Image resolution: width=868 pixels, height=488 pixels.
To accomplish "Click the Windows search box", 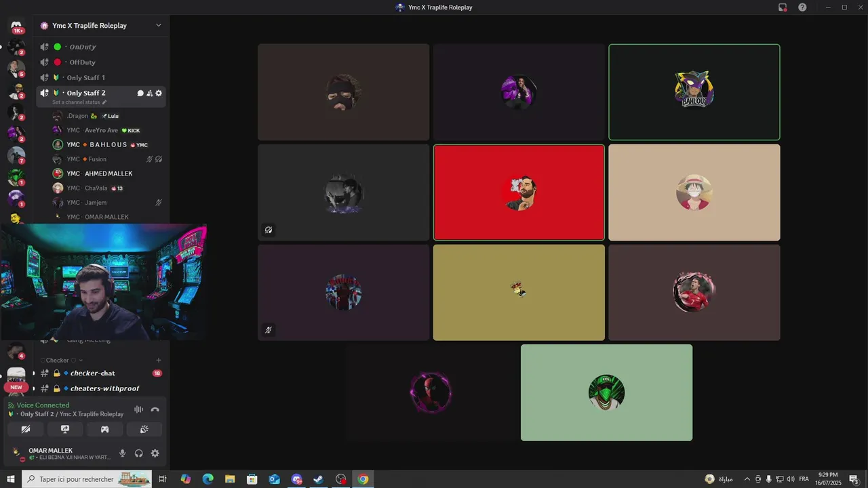I will [88, 479].
